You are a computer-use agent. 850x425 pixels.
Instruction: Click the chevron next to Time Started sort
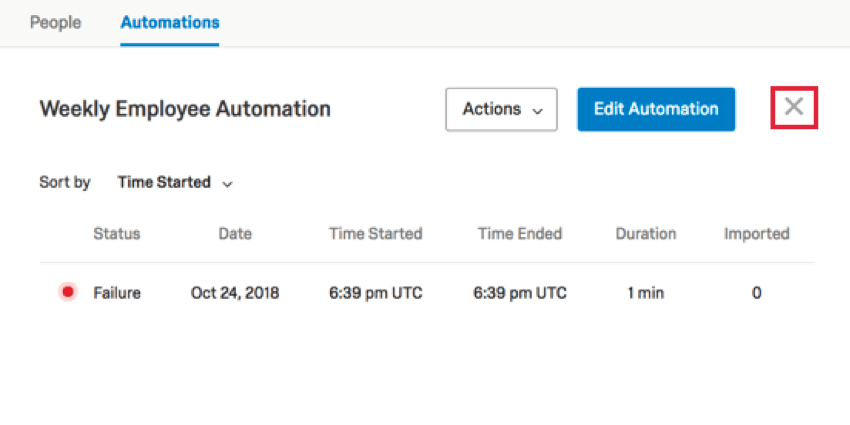point(228,184)
